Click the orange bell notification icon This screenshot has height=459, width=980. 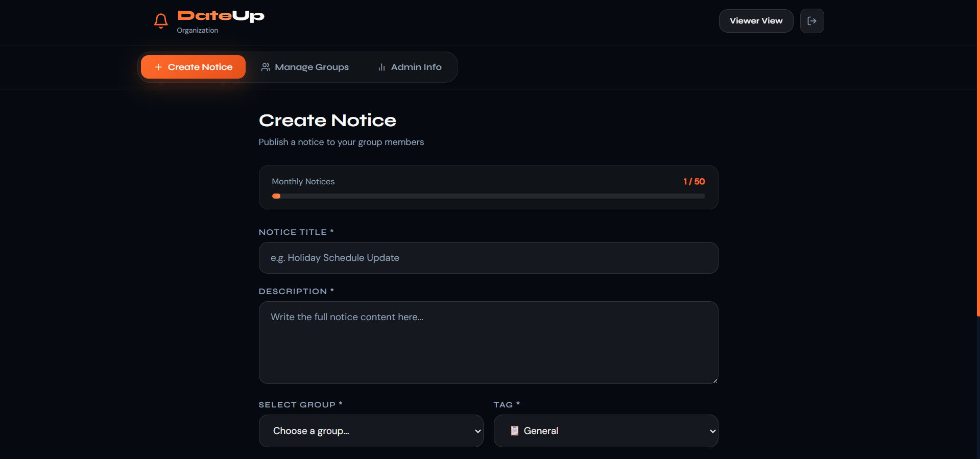[x=161, y=21]
